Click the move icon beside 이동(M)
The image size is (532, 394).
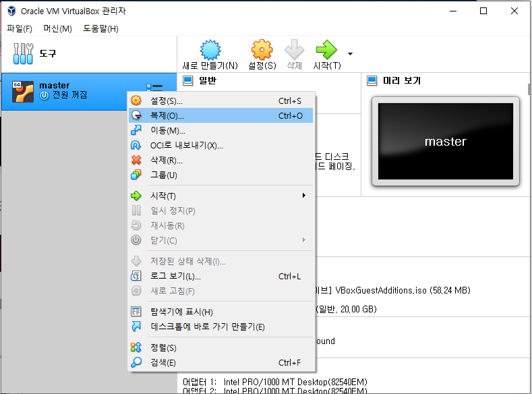click(x=136, y=130)
